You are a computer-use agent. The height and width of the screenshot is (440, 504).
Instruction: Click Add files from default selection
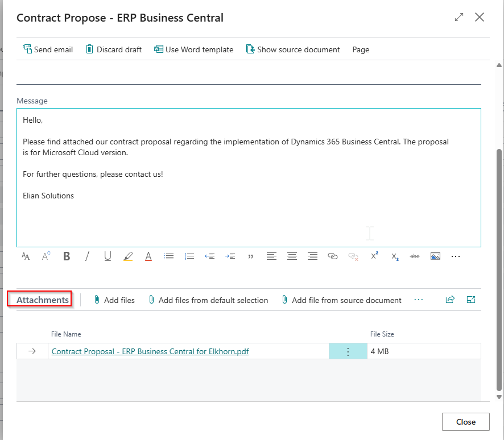point(208,300)
